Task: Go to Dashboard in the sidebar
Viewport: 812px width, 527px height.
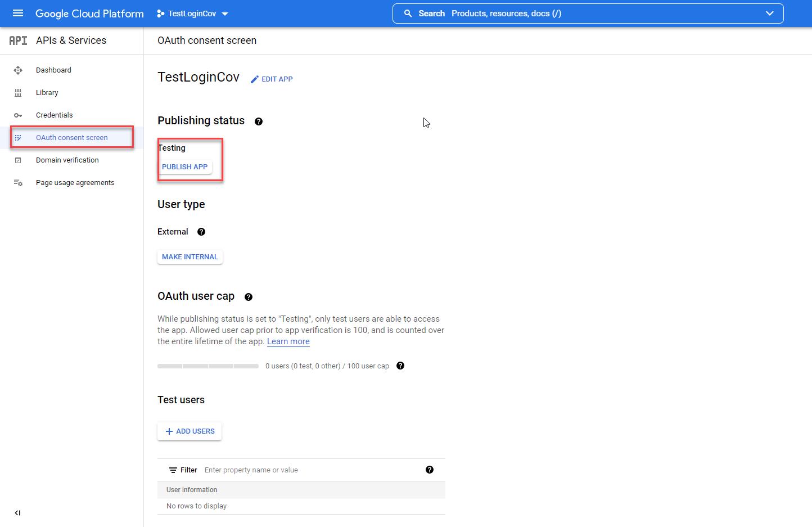Action: [x=53, y=70]
